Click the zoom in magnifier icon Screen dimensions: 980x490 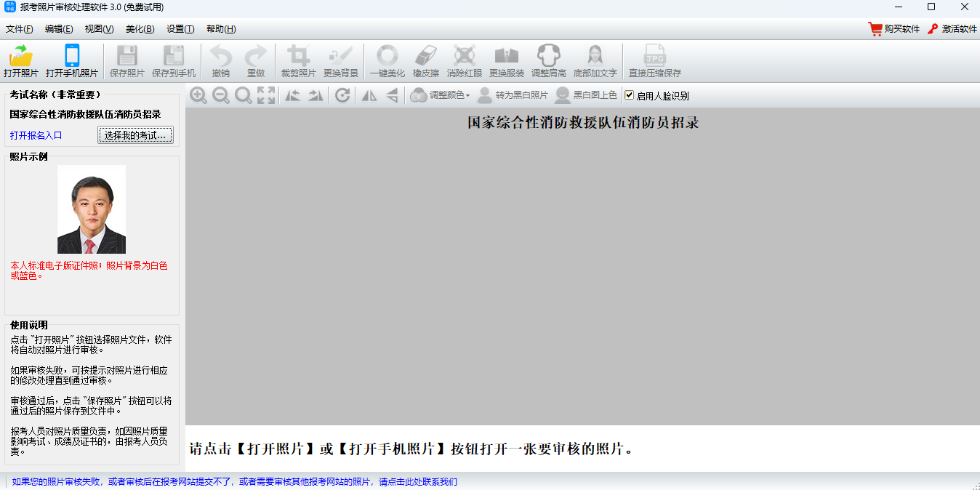point(198,95)
